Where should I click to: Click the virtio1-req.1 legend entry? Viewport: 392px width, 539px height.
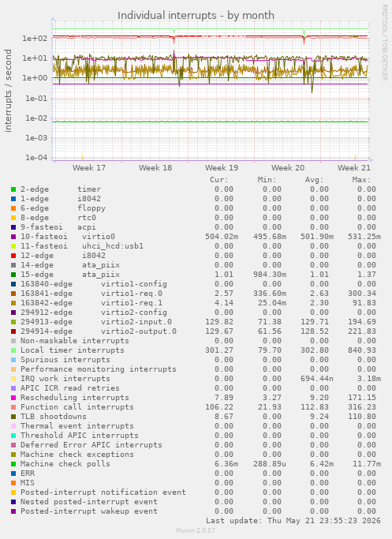91,303
